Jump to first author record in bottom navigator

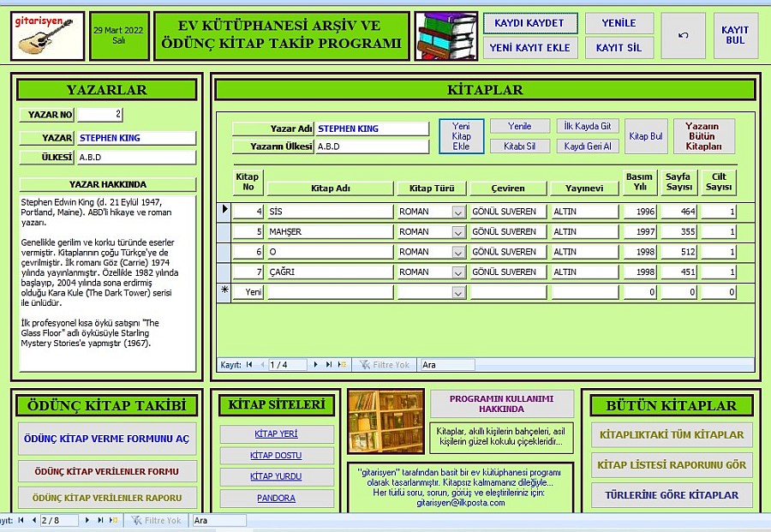tap(21, 520)
